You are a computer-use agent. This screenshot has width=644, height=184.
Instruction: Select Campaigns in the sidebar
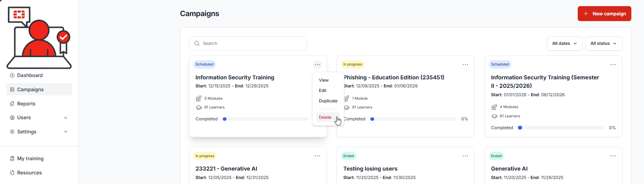(x=39, y=89)
